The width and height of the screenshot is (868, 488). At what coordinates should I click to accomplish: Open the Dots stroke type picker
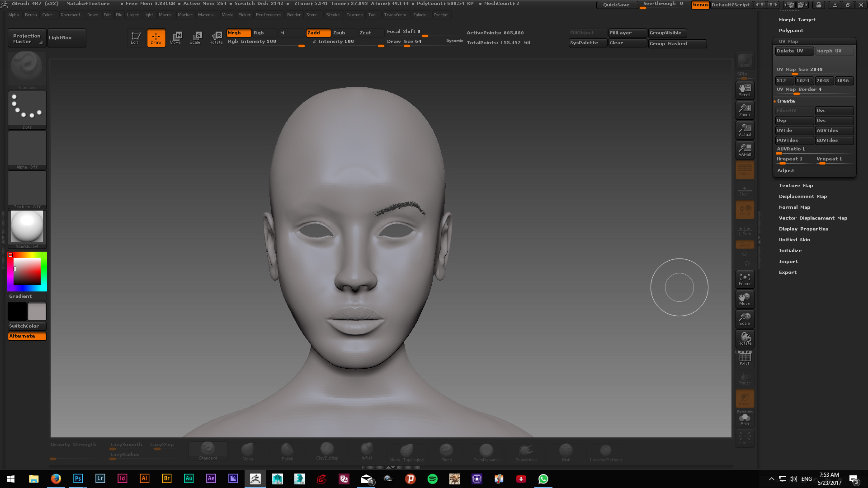point(27,110)
